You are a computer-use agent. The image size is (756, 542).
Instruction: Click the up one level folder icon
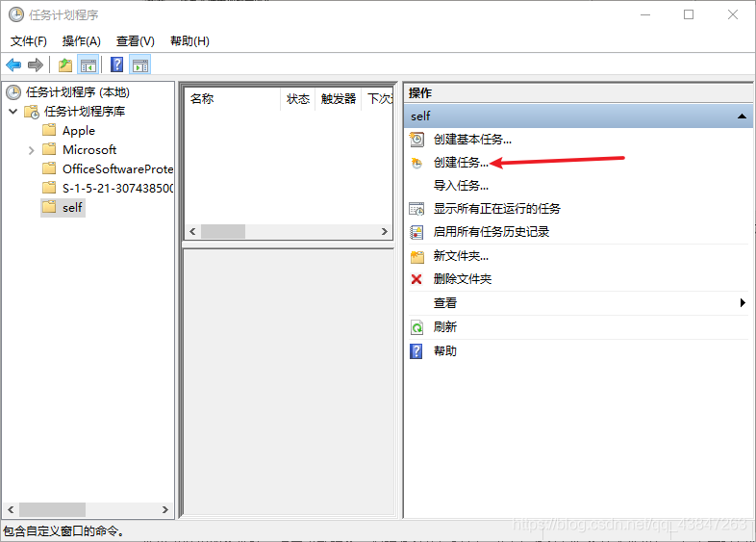click(x=65, y=65)
